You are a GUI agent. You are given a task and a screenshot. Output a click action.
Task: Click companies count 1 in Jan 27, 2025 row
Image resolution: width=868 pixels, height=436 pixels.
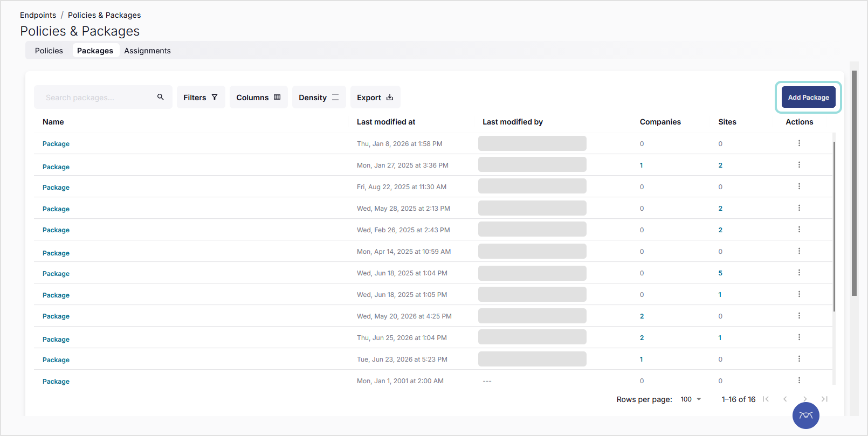tap(641, 165)
